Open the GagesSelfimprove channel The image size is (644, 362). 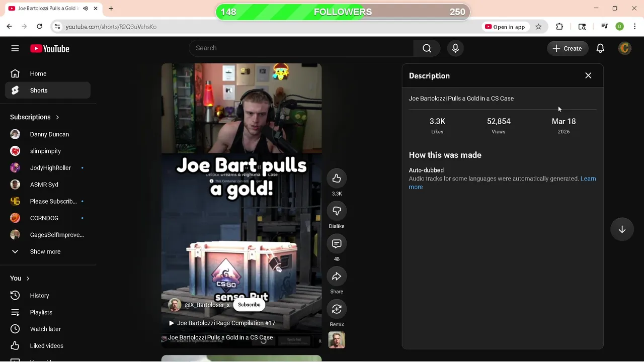pos(48,235)
